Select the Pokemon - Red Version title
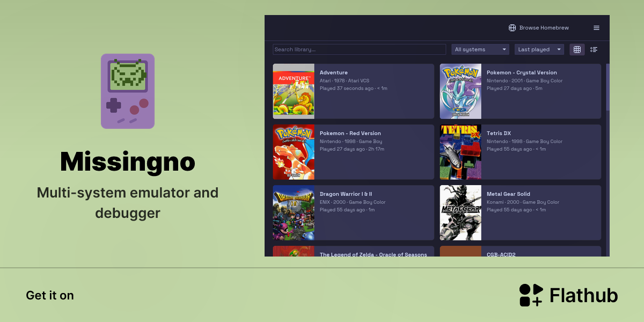The height and width of the screenshot is (322, 644). click(350, 133)
